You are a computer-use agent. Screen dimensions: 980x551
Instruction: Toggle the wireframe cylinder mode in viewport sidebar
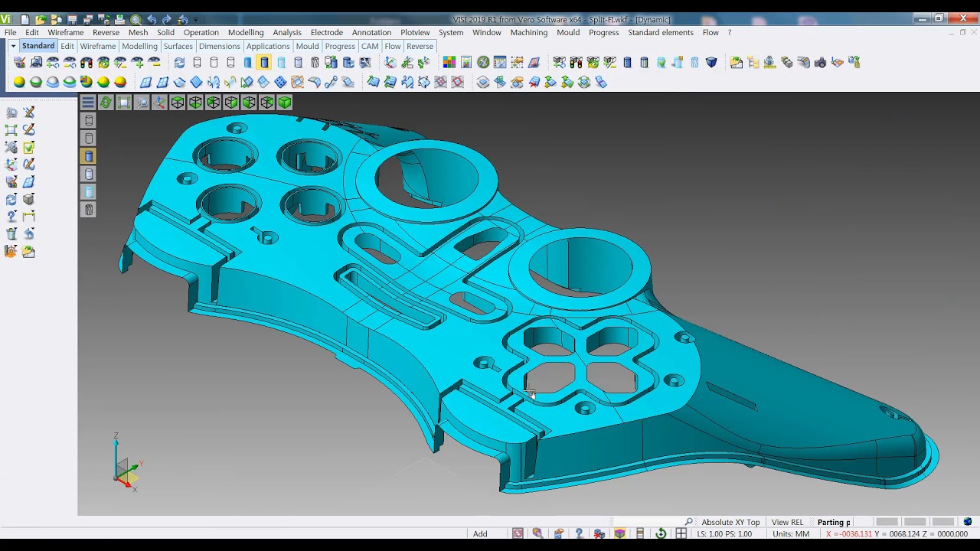[89, 121]
